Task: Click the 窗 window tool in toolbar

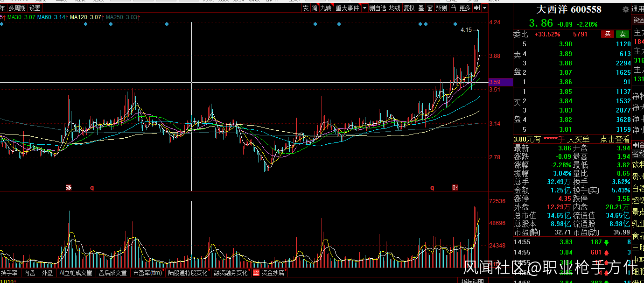Action: [x=430, y=8]
